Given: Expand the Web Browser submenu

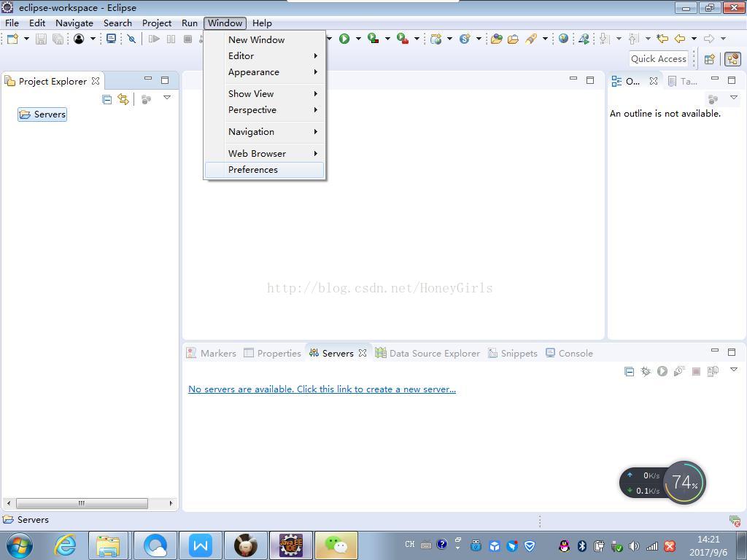Looking at the screenshot, I should click(x=264, y=154).
